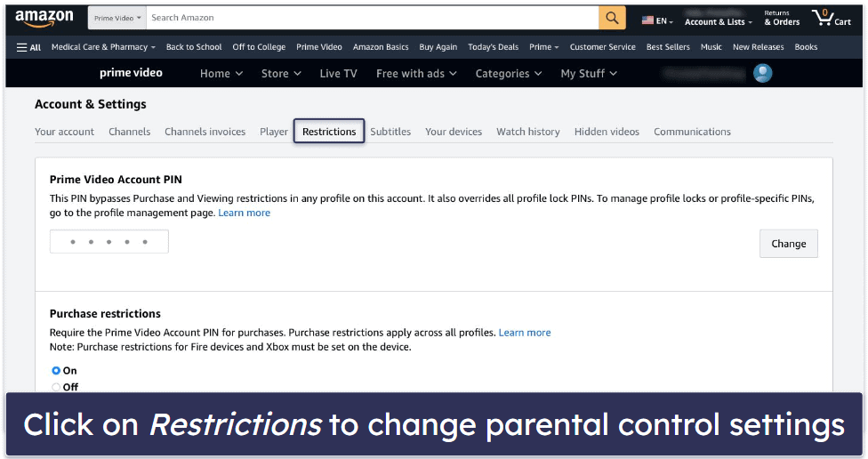The height and width of the screenshot is (459, 868).
Task: Open the Free with ads dropdown
Action: [x=416, y=74]
